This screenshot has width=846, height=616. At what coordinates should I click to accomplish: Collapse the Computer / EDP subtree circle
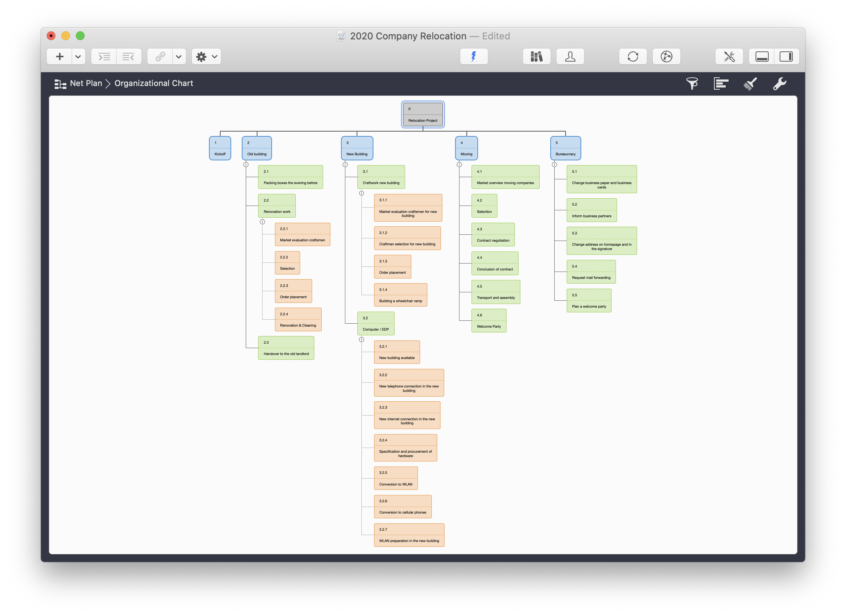(x=361, y=339)
